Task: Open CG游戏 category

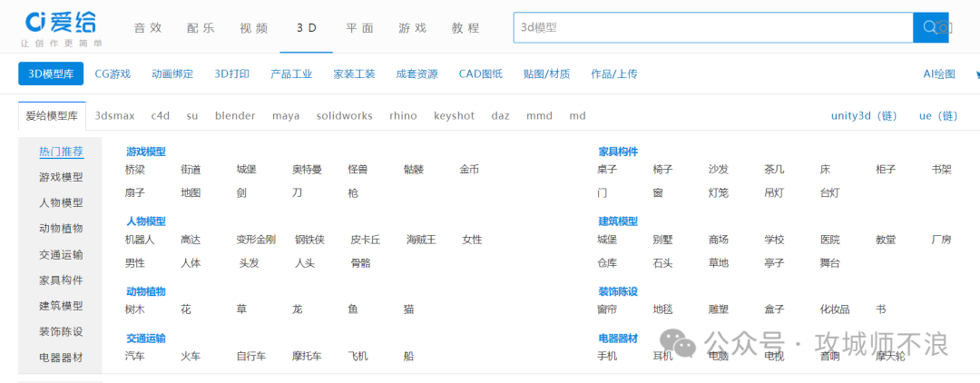Action: click(113, 74)
